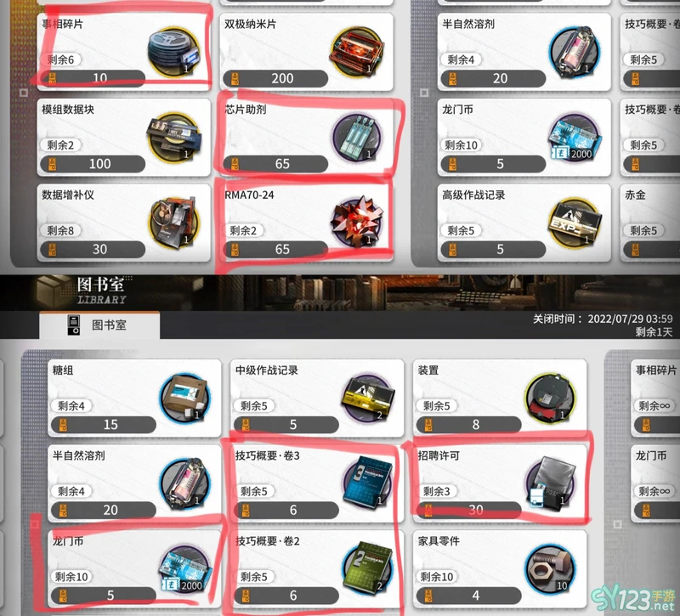Screen dimensions: 680x616
Task: Click the film reel icon for 事相碎片
Action: [x=174, y=52]
